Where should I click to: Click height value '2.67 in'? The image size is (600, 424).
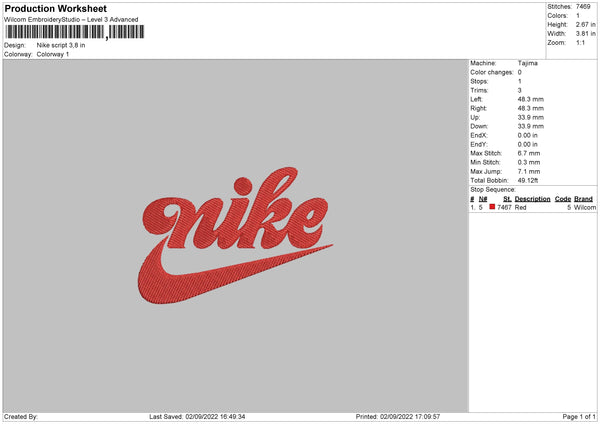(586, 24)
